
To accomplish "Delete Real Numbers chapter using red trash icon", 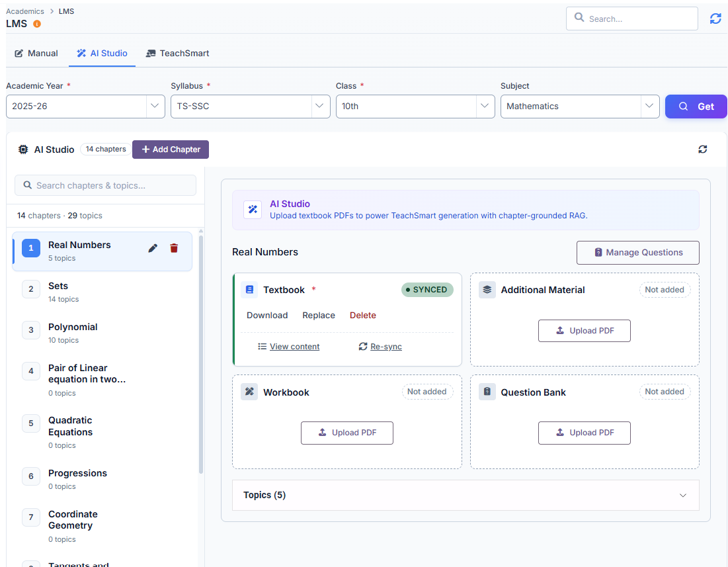I will (x=174, y=248).
